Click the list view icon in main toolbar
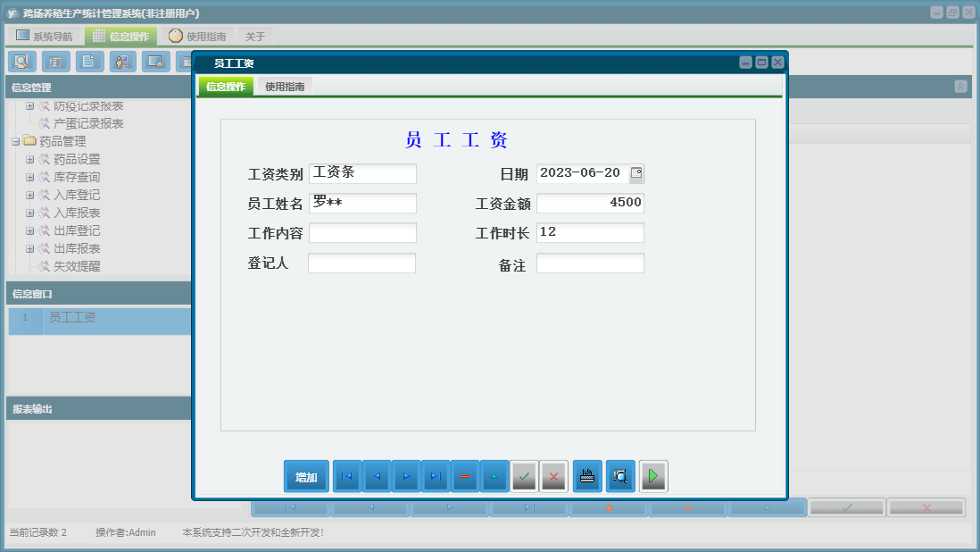The height and width of the screenshot is (552, 980). 55,62
